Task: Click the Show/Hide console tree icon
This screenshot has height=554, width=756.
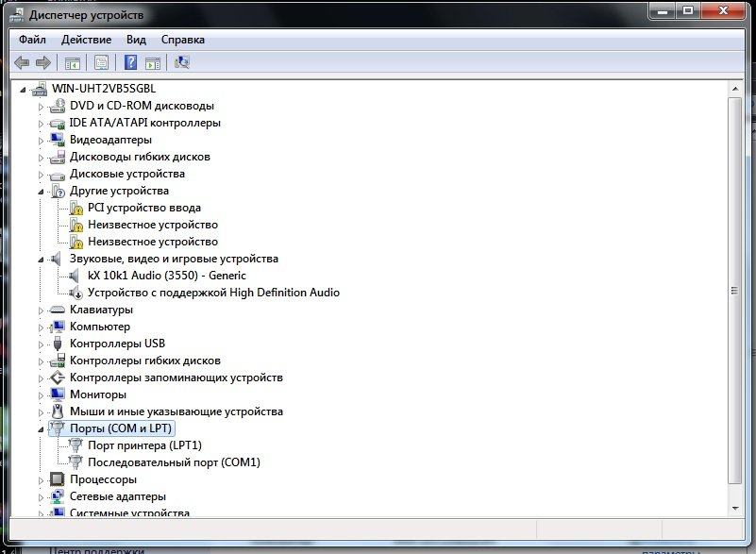Action: (x=72, y=63)
